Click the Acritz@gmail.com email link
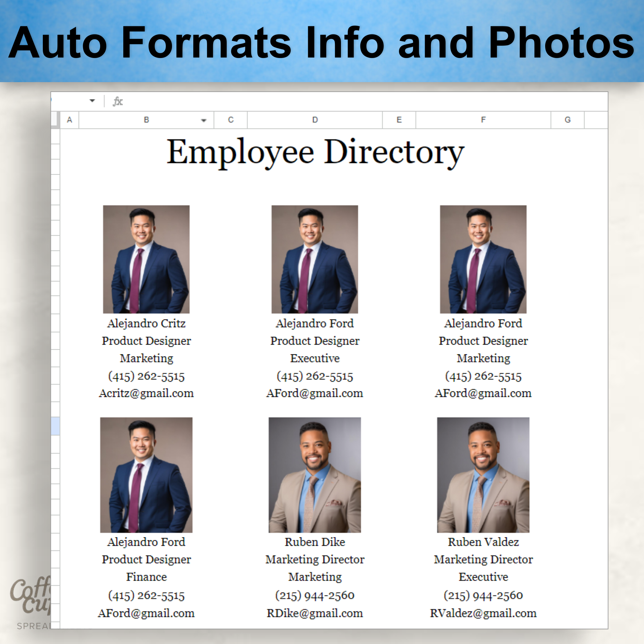Screen dimensions: 644x644 (x=146, y=394)
